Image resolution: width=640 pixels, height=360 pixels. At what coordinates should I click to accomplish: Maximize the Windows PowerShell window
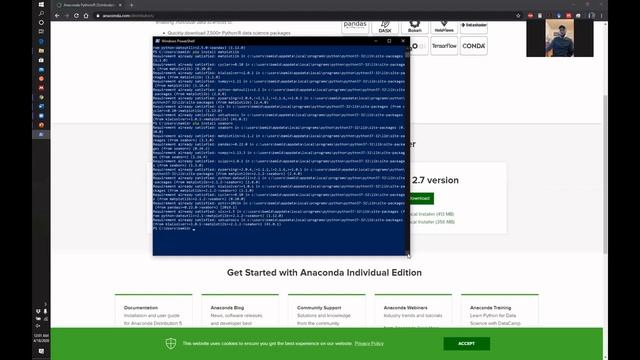coord(389,41)
